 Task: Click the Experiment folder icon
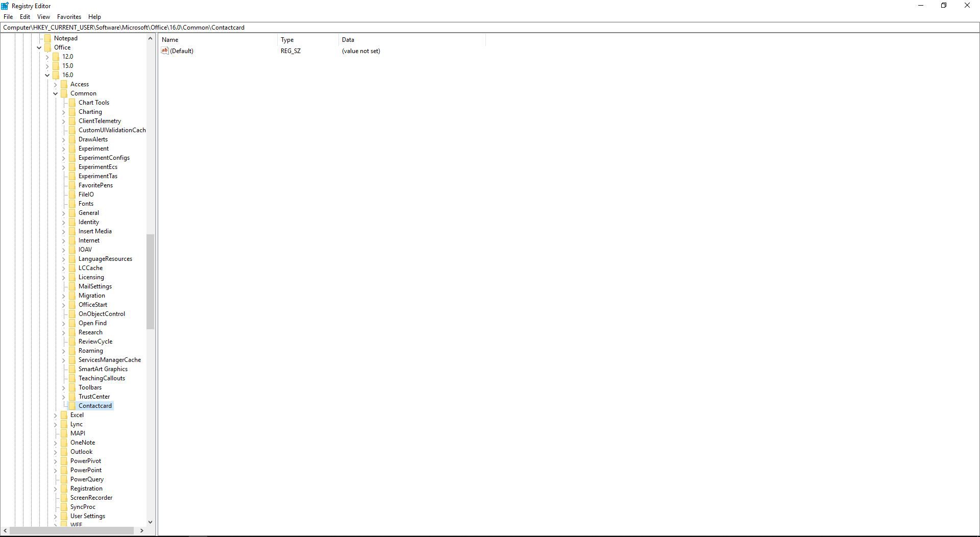point(72,149)
